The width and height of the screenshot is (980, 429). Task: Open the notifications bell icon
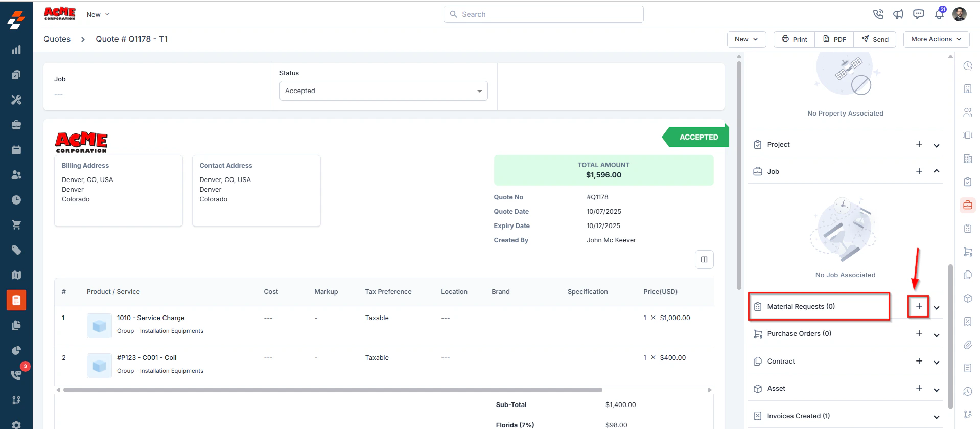pos(939,14)
